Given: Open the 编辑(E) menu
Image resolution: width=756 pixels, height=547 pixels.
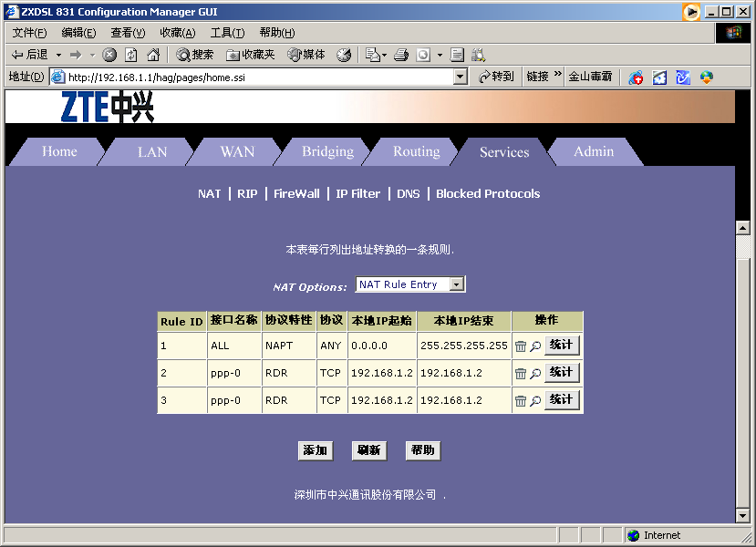Looking at the screenshot, I should [x=78, y=33].
